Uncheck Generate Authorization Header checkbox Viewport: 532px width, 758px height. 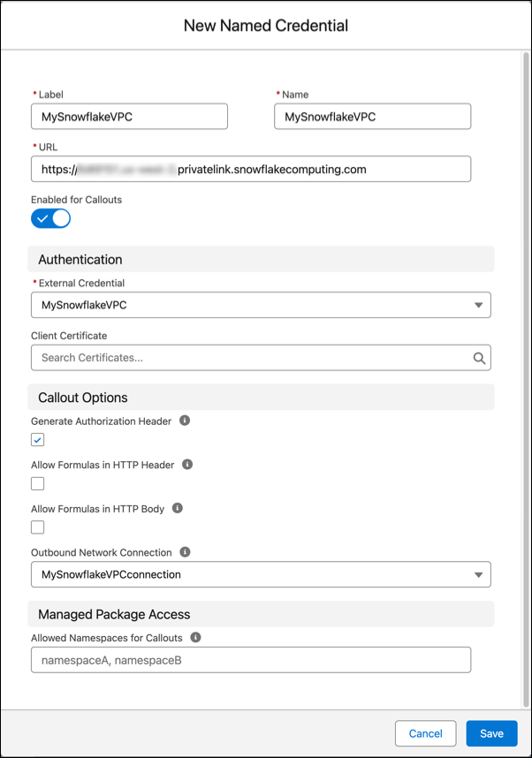pos(38,440)
